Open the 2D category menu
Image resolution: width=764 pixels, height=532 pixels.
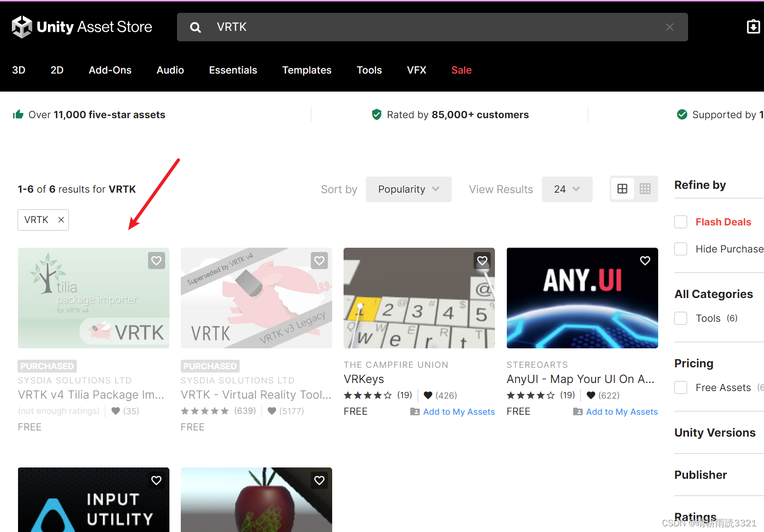[57, 70]
